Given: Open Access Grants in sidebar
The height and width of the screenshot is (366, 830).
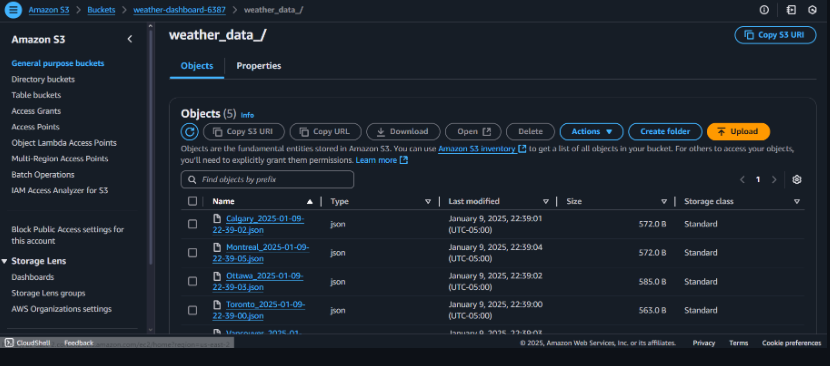Looking at the screenshot, I should pos(36,111).
